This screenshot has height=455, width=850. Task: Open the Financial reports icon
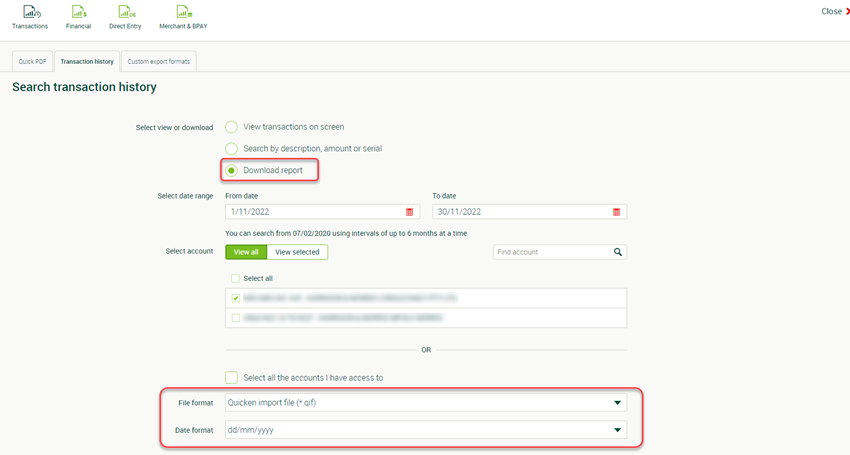coord(78,13)
